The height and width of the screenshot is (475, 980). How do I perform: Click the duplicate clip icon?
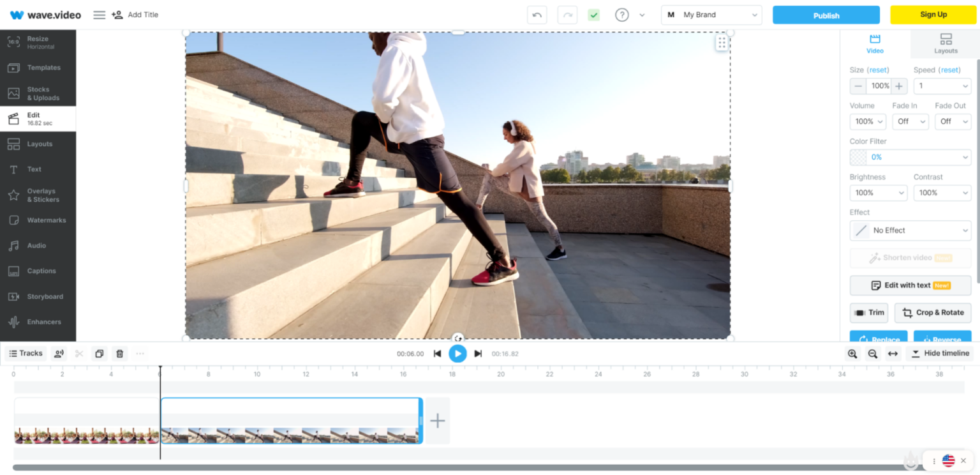point(99,354)
